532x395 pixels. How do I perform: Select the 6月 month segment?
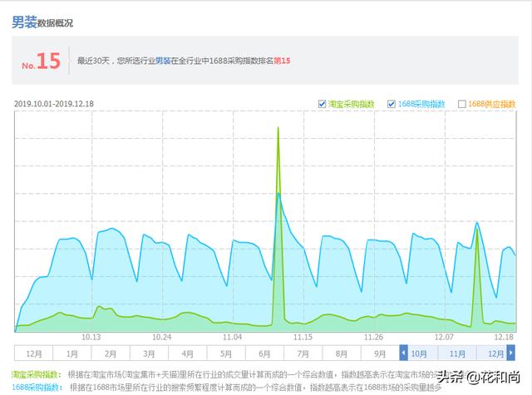(264, 353)
